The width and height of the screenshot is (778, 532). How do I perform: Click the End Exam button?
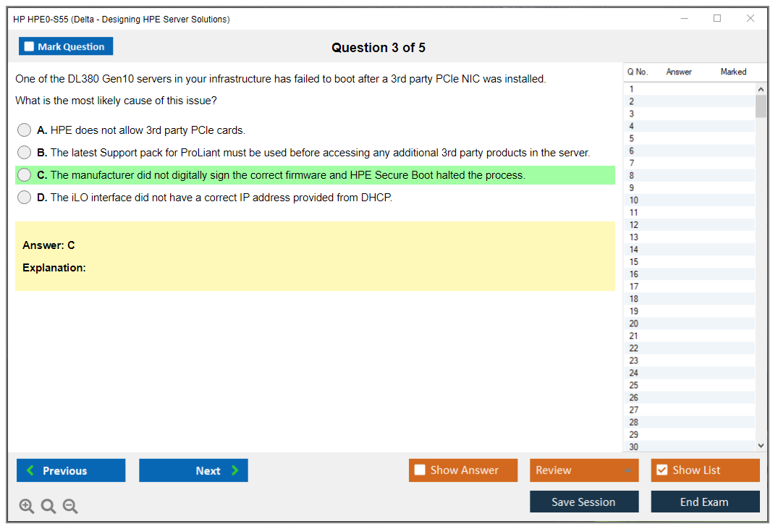click(x=704, y=501)
